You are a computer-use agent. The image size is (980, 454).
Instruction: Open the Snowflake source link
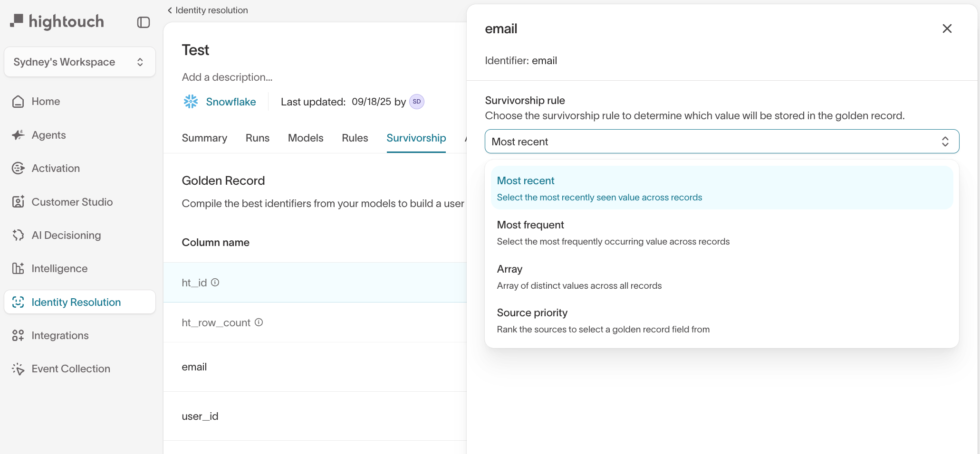point(231,102)
